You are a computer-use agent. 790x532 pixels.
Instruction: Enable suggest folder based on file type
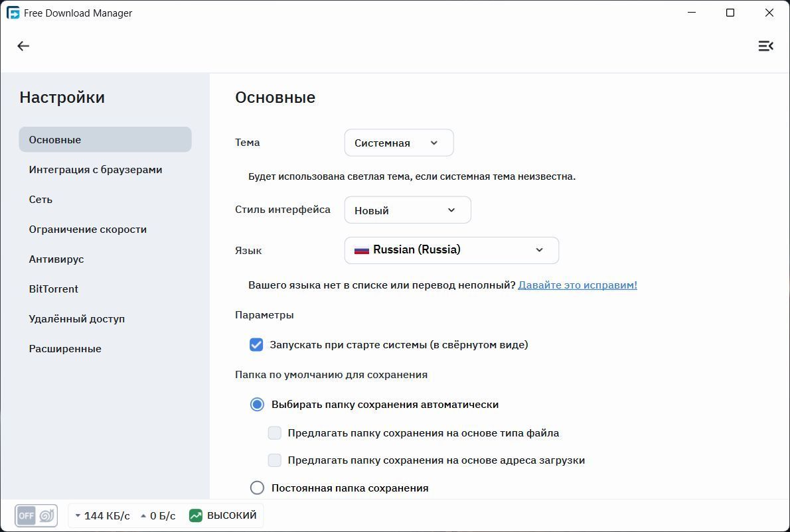click(275, 433)
